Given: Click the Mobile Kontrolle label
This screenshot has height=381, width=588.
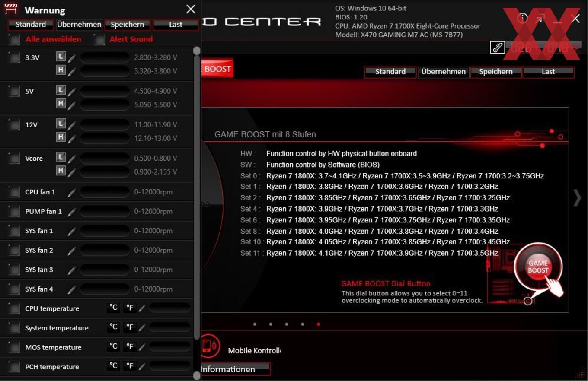Looking at the screenshot, I should pos(255,351).
